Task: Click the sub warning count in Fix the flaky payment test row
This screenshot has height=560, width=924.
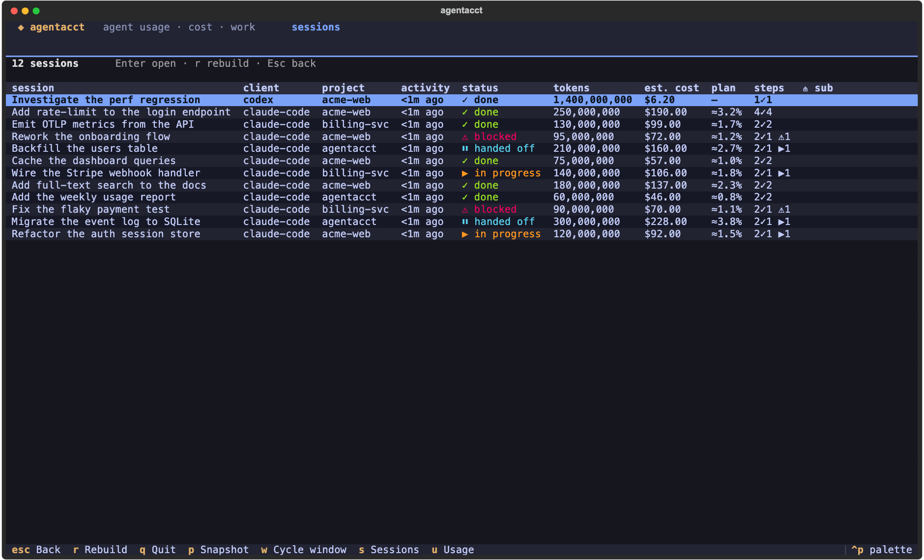Action: pos(784,210)
